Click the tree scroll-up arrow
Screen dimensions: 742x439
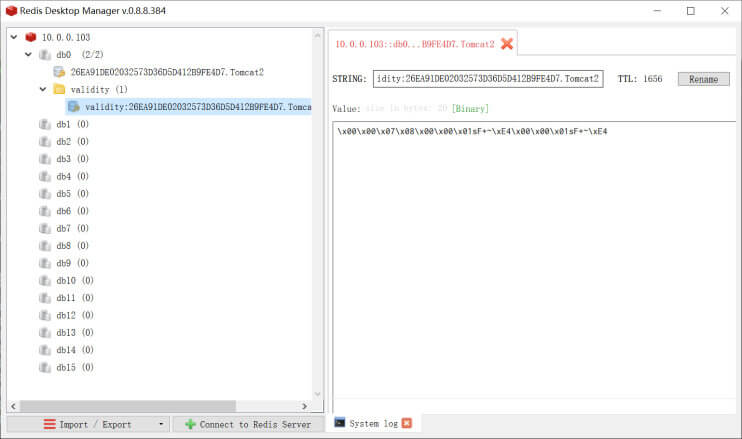(318, 35)
